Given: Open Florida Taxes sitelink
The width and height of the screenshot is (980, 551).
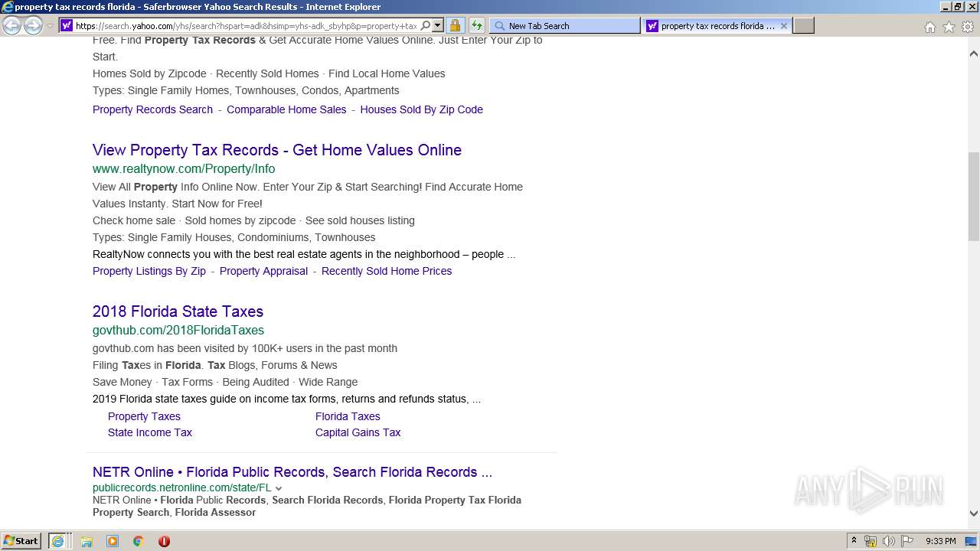Looking at the screenshot, I should coord(348,416).
